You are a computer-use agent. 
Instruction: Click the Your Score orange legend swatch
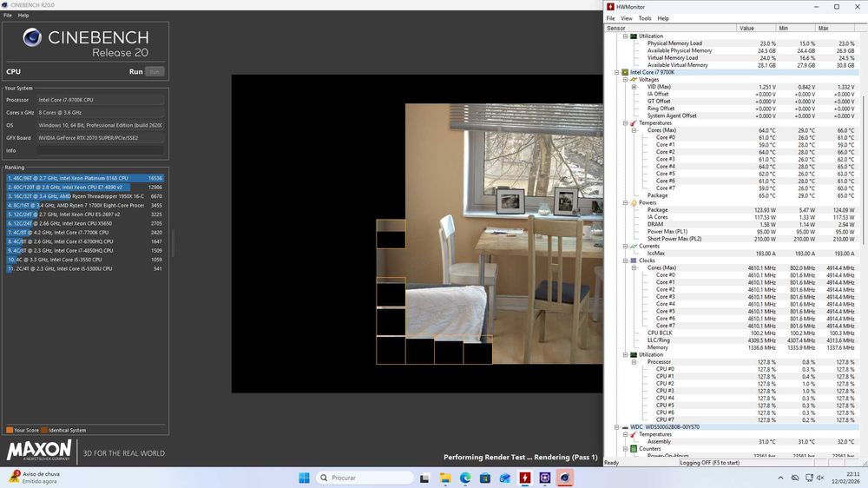coord(10,430)
